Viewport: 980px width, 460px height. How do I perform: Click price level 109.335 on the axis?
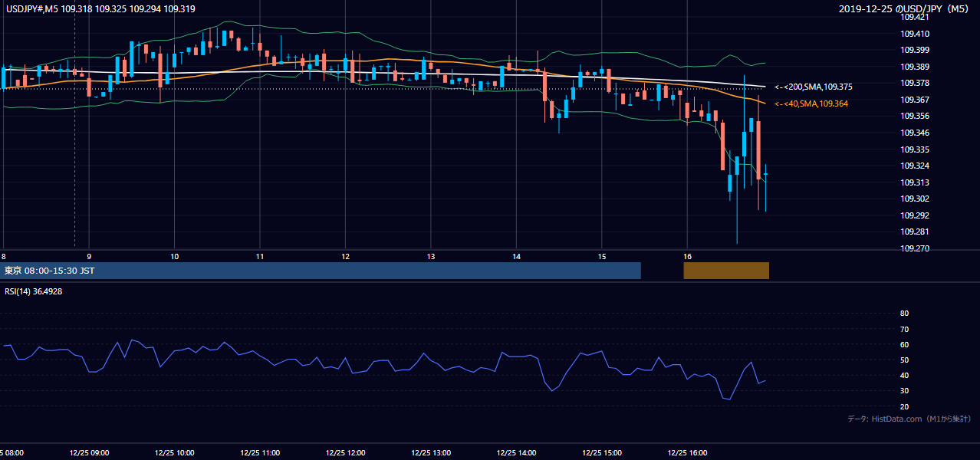click(x=915, y=149)
